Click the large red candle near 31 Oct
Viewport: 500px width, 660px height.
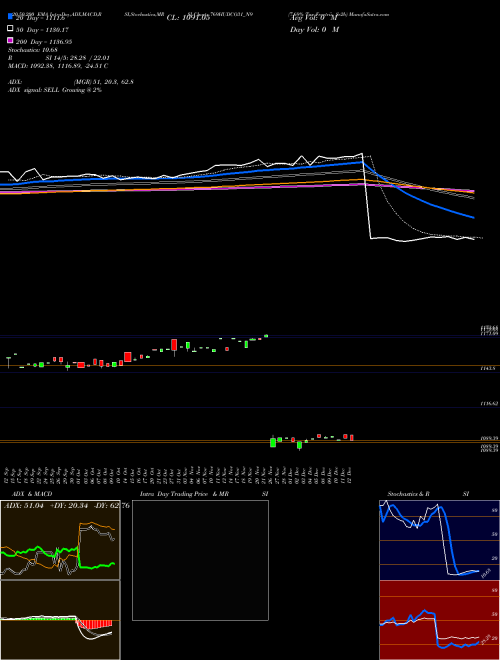[x=174, y=345]
